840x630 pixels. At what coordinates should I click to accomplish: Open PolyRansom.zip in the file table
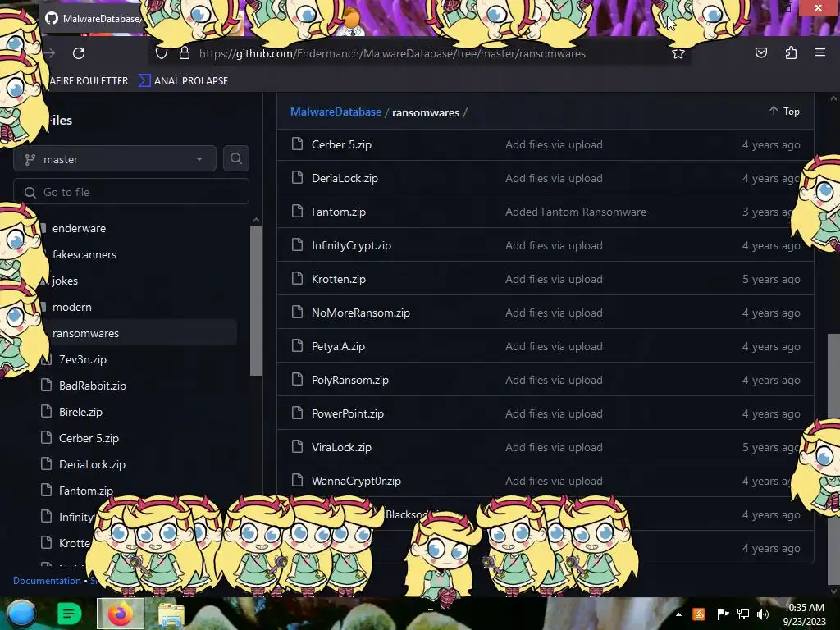[350, 380]
